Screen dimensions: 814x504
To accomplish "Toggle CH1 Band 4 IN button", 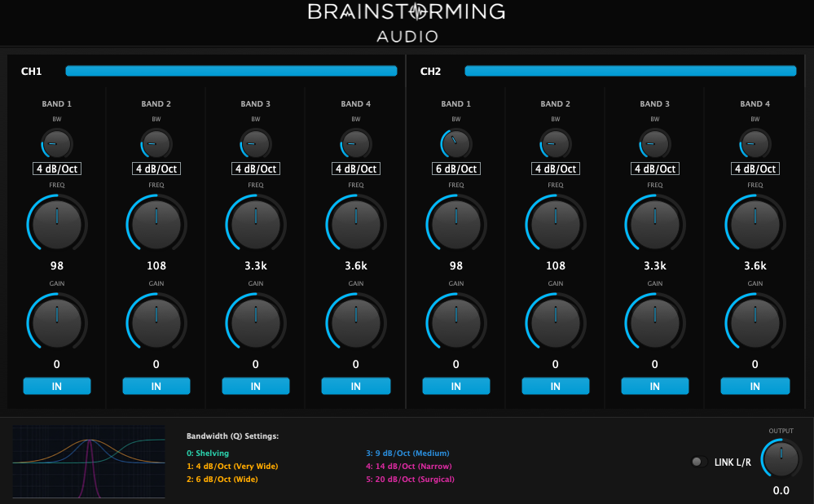I will (x=355, y=386).
